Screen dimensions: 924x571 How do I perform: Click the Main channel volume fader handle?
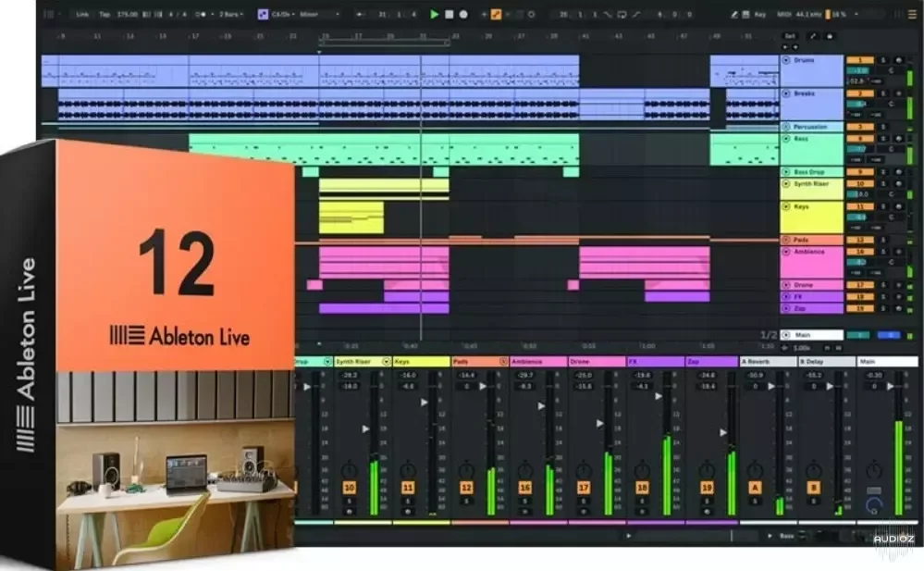(891, 386)
